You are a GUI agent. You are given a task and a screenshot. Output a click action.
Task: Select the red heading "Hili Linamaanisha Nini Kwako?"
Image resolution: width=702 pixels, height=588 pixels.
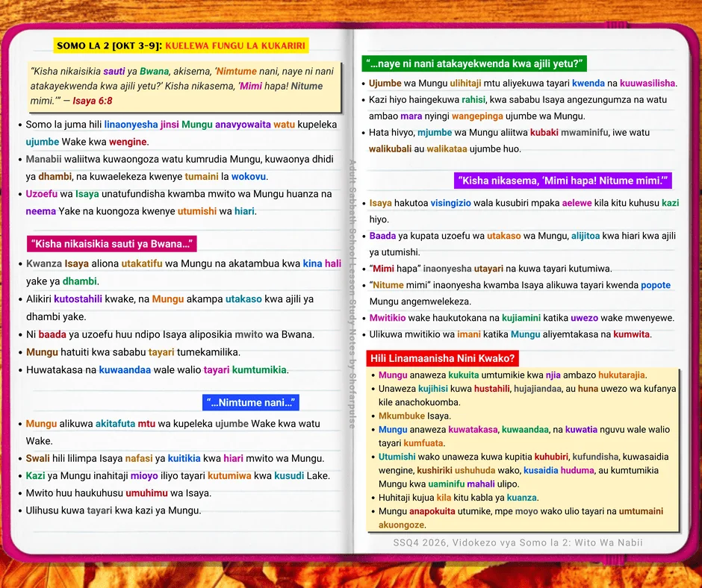click(442, 358)
